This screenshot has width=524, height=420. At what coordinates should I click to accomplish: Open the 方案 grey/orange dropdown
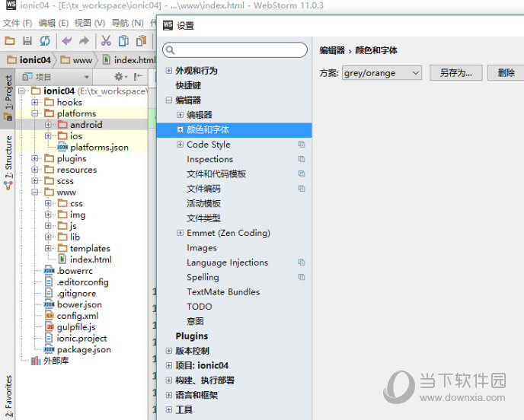(x=382, y=73)
